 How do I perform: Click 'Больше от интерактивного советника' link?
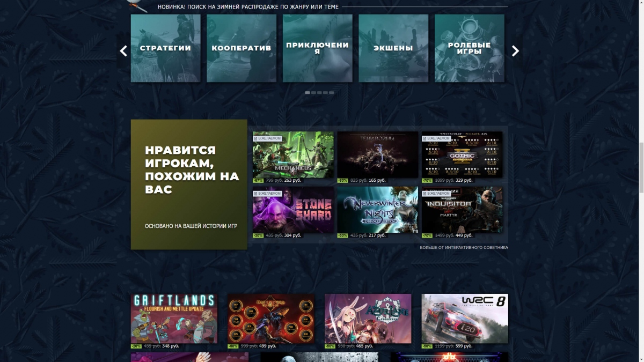(x=464, y=247)
